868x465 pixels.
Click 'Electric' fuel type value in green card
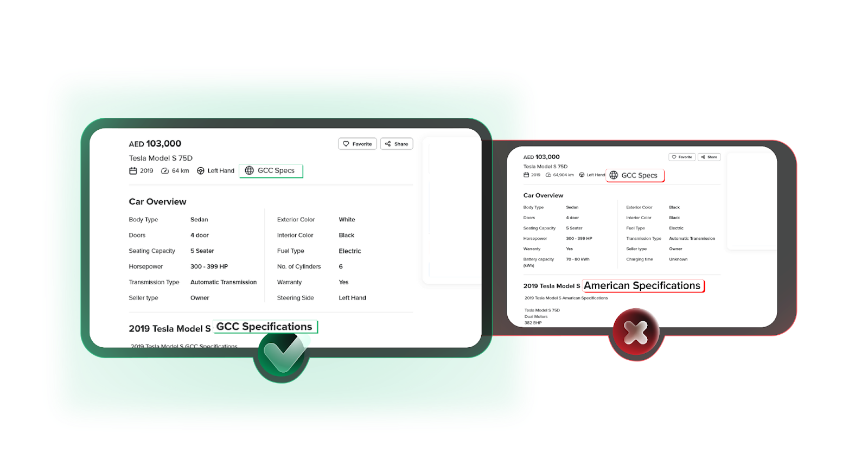tap(350, 251)
